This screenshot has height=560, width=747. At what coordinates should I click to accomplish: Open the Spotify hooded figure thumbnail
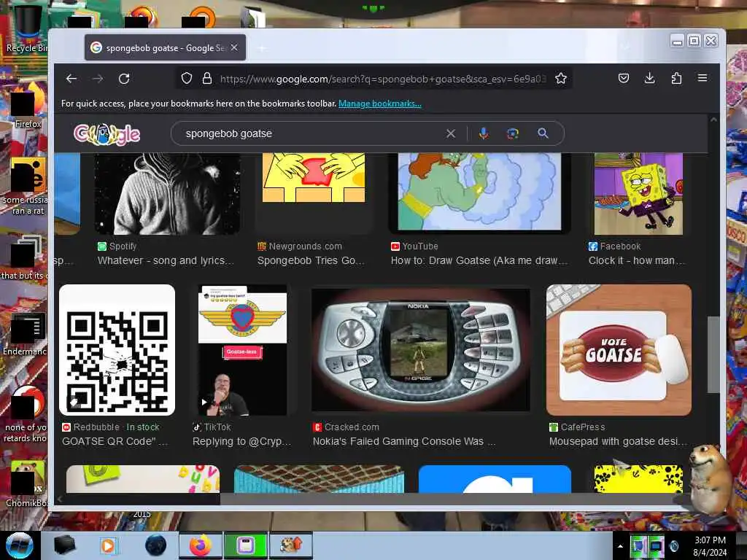pyautogui.click(x=167, y=194)
